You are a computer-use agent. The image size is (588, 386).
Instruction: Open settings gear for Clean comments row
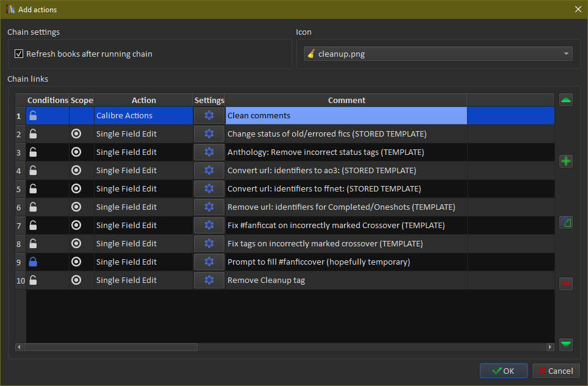click(209, 116)
